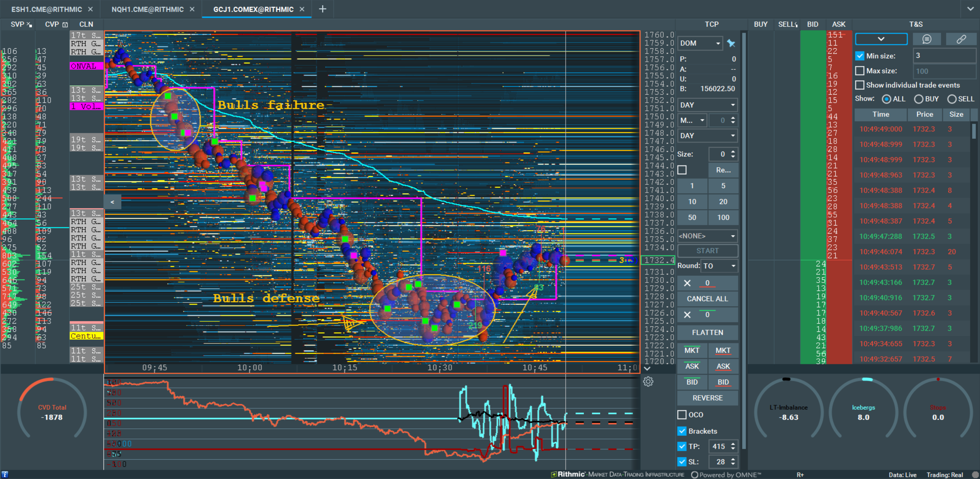The image size is (980, 479).
Task: Collapse the chart side panel with left arrow
Action: [112, 202]
